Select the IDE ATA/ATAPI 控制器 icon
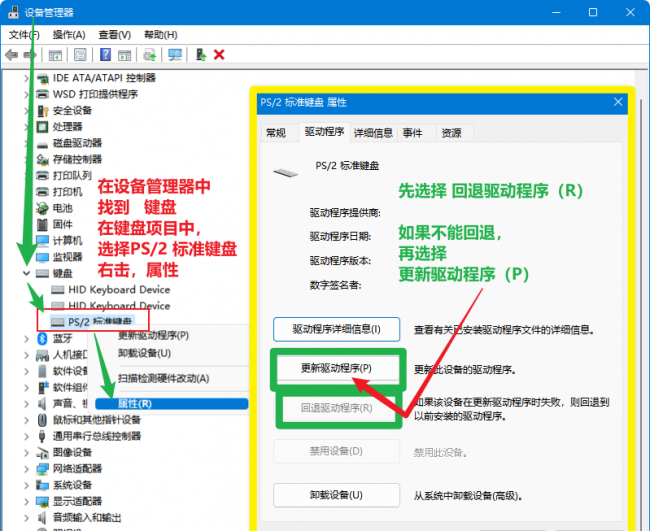This screenshot has height=531, width=650. point(42,78)
